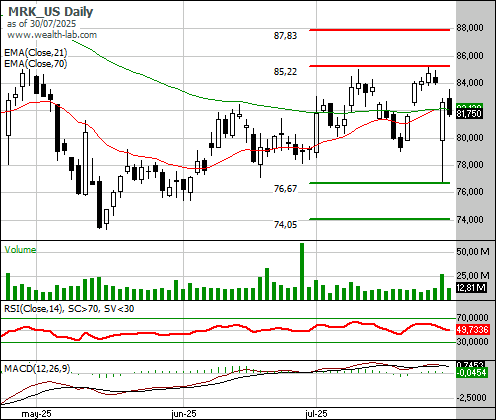The width and height of the screenshot is (496, 420).
Task: Click the 74,000 price axis label
Action: pyautogui.click(x=470, y=219)
